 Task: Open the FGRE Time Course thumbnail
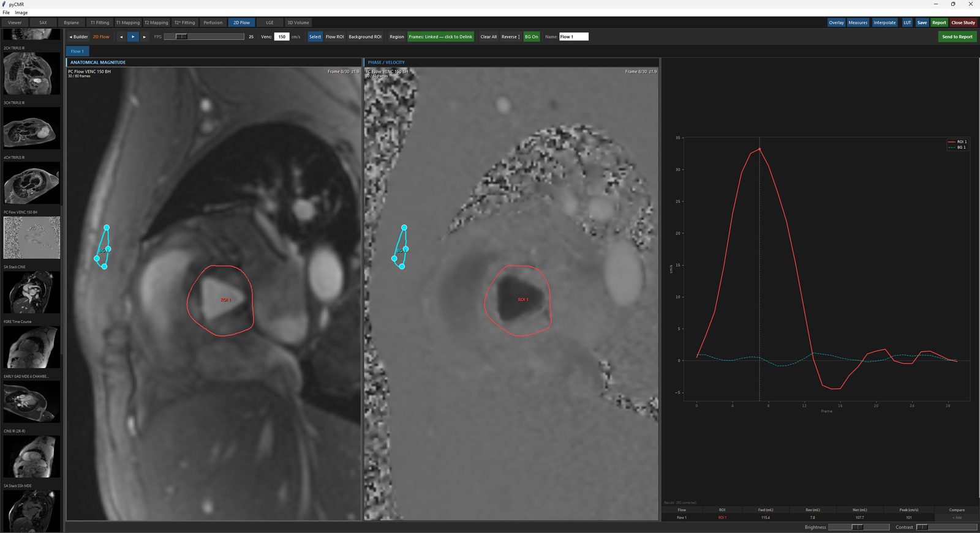[32, 346]
